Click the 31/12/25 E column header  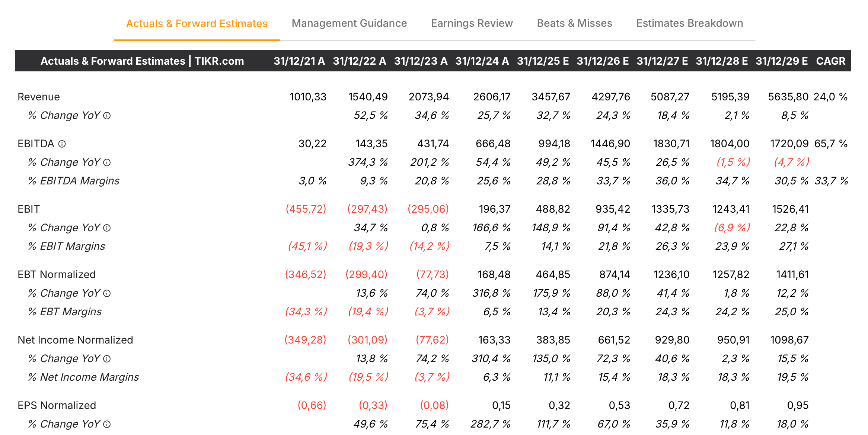tap(542, 61)
